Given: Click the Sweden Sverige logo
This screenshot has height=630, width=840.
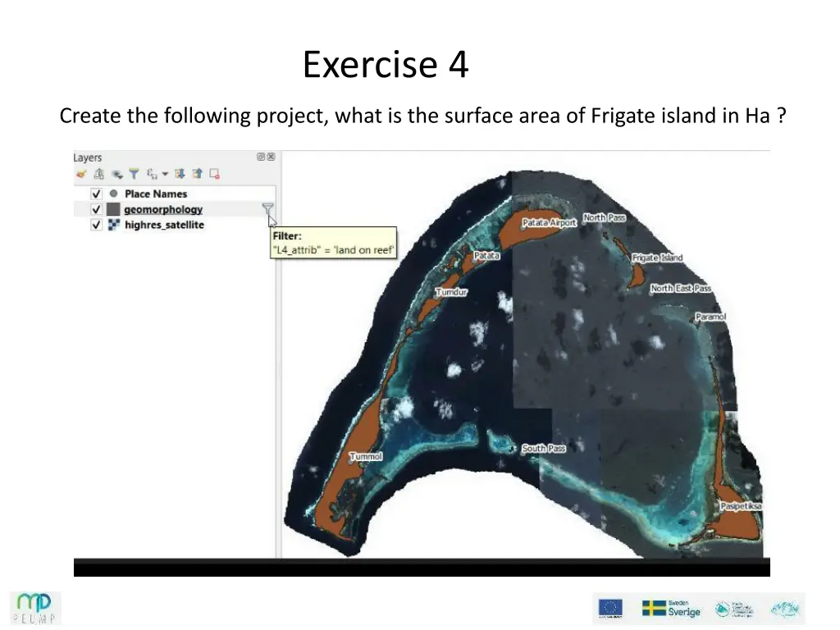Looking at the screenshot, I should (x=671, y=608).
